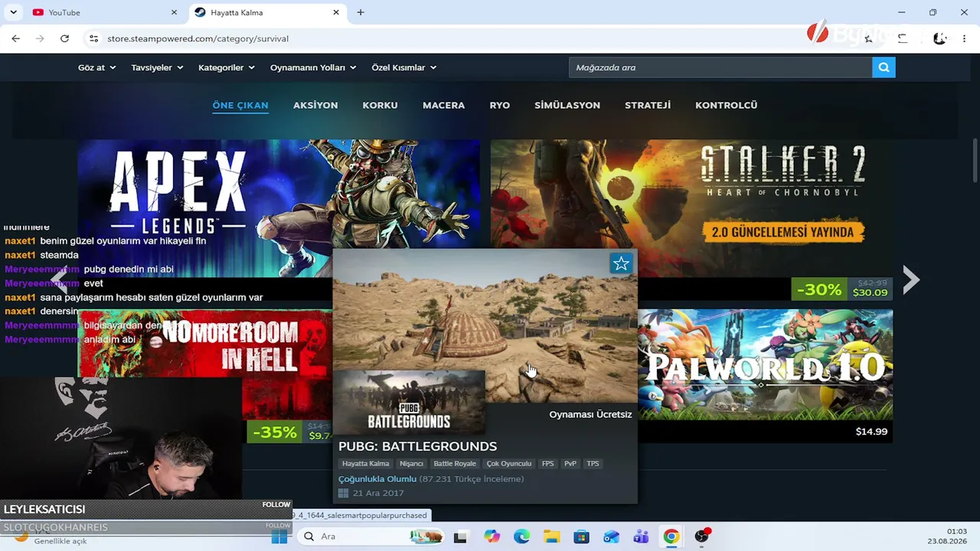Expand Oynamanın Yolları menu
The image size is (980, 551).
(x=313, y=67)
